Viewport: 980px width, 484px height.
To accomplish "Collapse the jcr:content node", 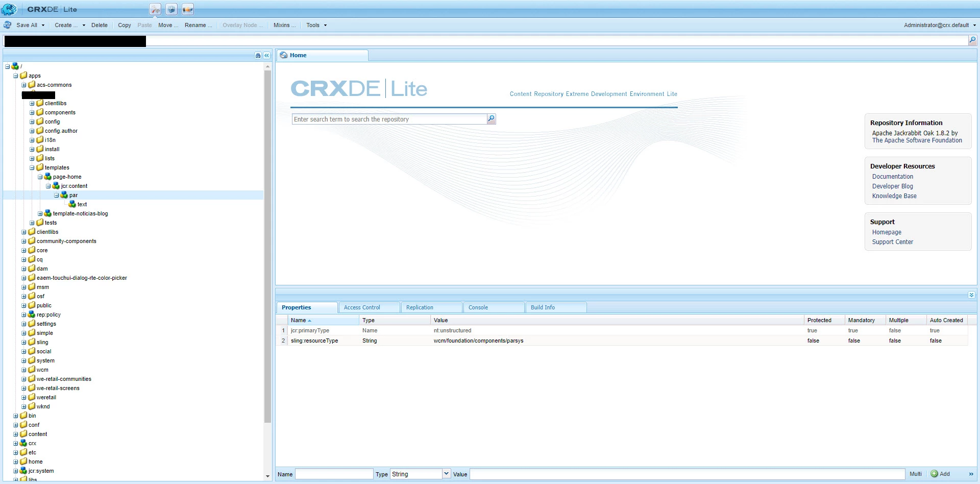I will tap(48, 186).
